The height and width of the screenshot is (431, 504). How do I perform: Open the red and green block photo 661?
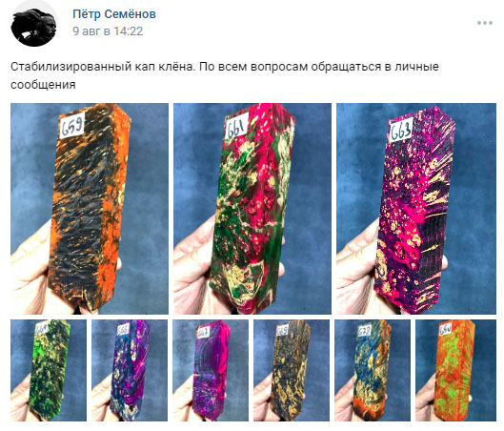[252, 209]
